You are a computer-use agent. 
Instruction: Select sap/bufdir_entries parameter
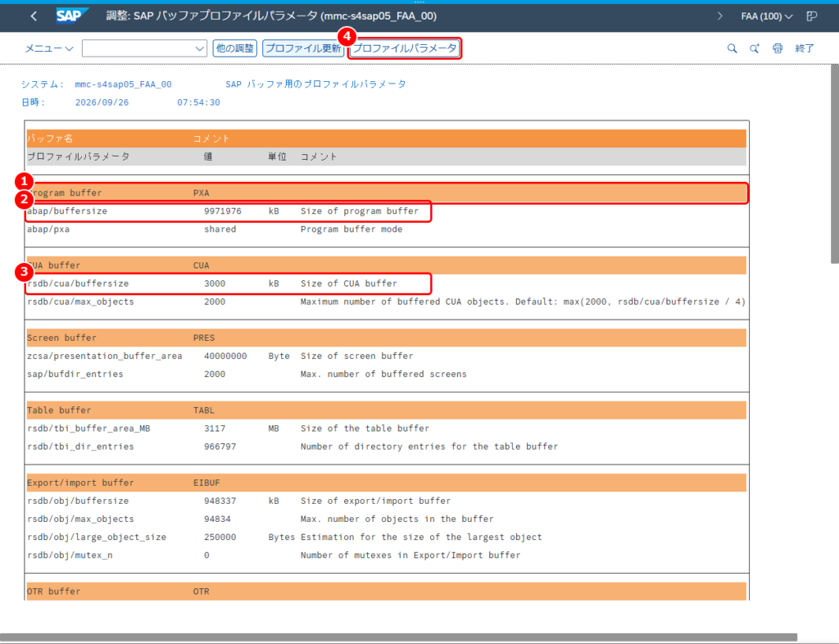click(75, 374)
